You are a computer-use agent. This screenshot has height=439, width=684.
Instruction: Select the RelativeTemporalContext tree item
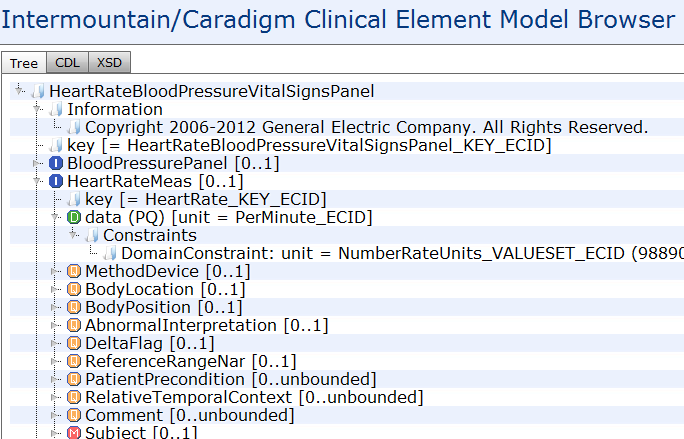coord(254,397)
